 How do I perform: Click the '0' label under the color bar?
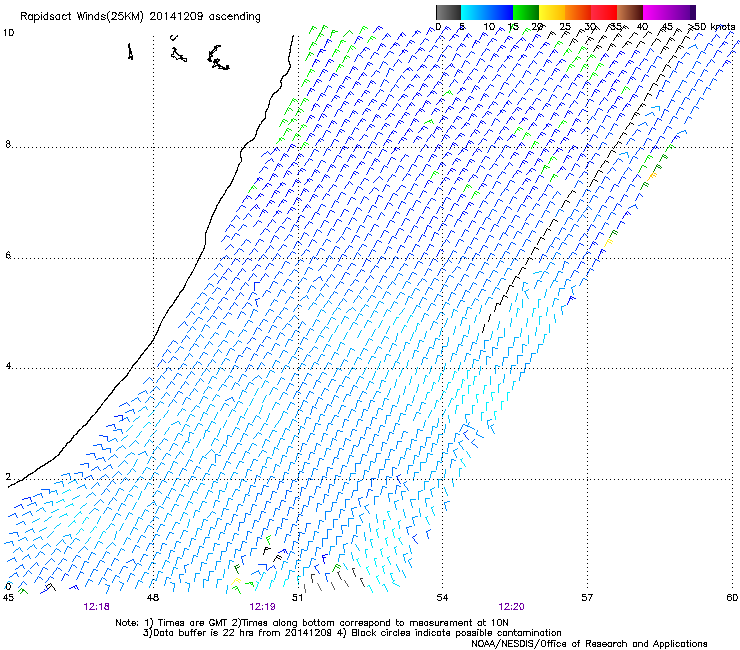click(438, 27)
